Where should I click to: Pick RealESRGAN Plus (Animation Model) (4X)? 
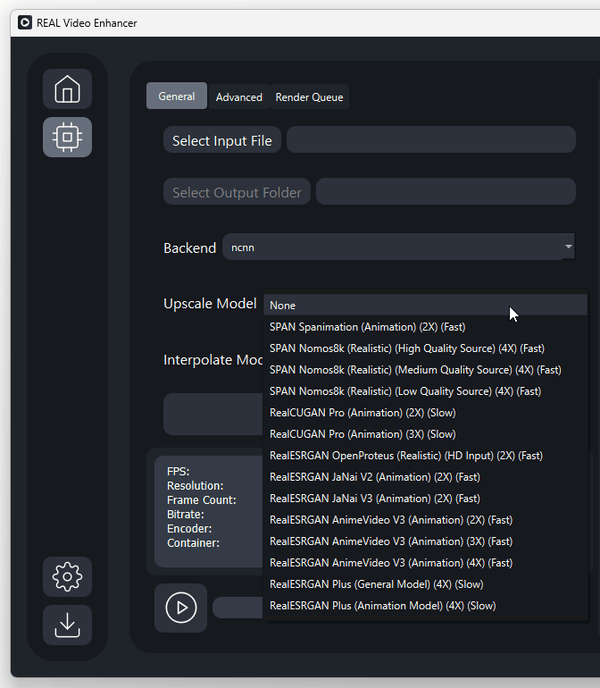[x=425, y=606]
